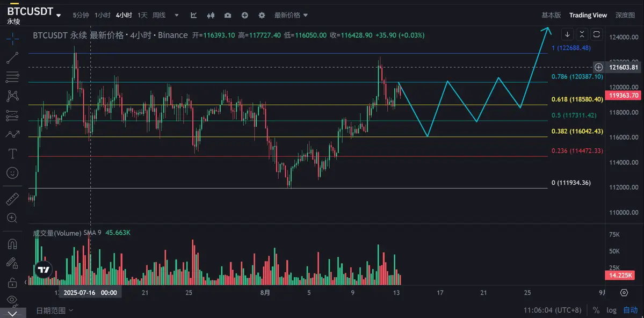Select the text annotation tool
The height and width of the screenshot is (318, 644).
tap(12, 154)
